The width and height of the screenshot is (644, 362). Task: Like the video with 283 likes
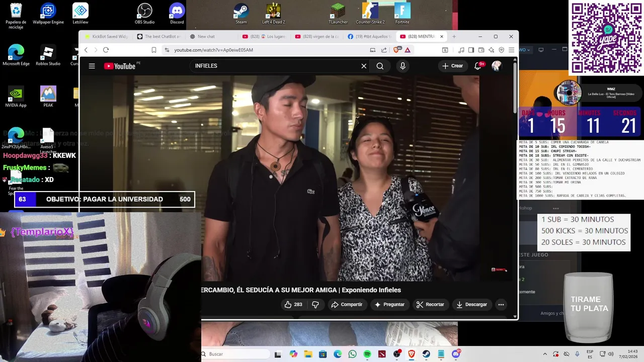(293, 304)
